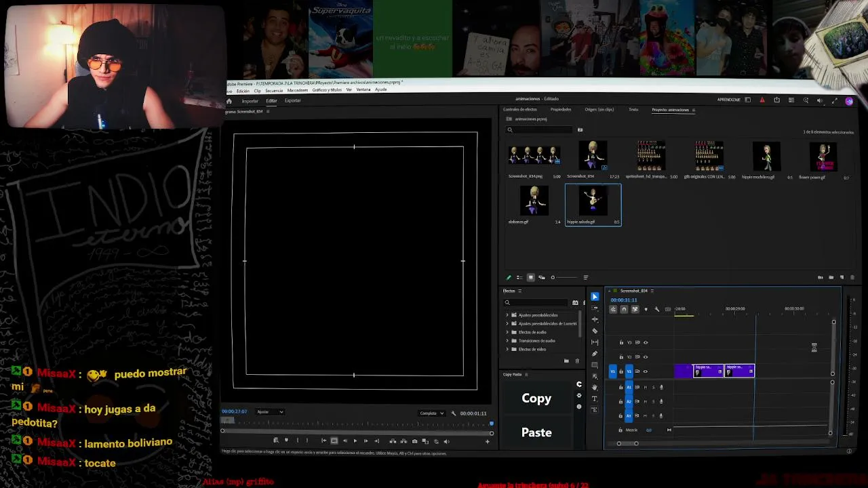Switch to the Texto tab
The image size is (868, 488).
point(633,110)
